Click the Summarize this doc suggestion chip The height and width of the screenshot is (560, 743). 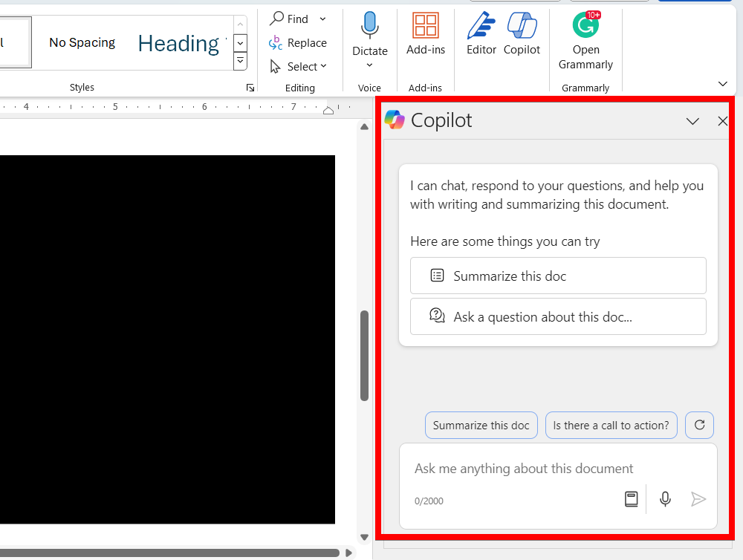click(481, 426)
